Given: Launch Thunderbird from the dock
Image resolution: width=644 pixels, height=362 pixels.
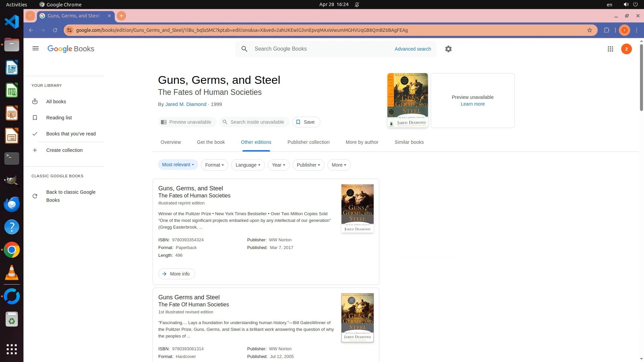Looking at the screenshot, I should point(12,204).
